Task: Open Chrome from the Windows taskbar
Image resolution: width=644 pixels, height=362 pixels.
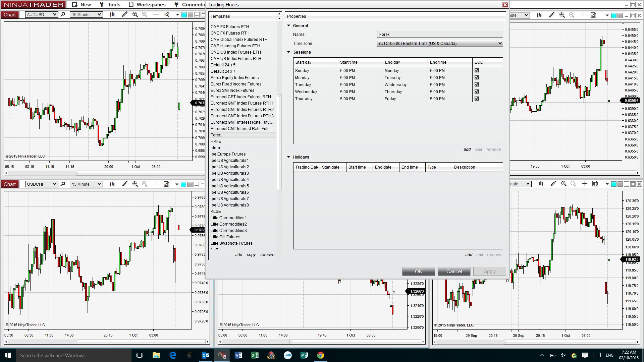Action: [x=321, y=355]
